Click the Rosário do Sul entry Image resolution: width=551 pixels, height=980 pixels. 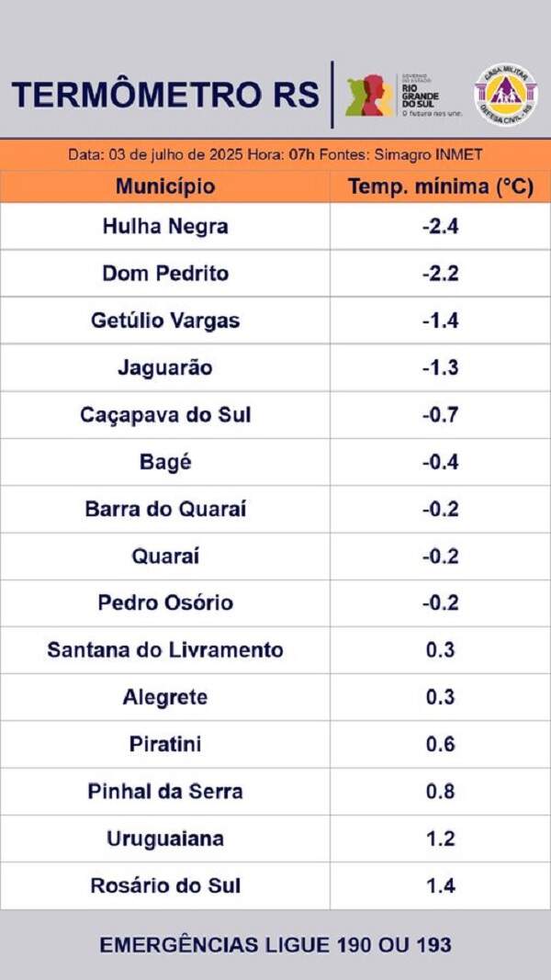[x=165, y=885]
